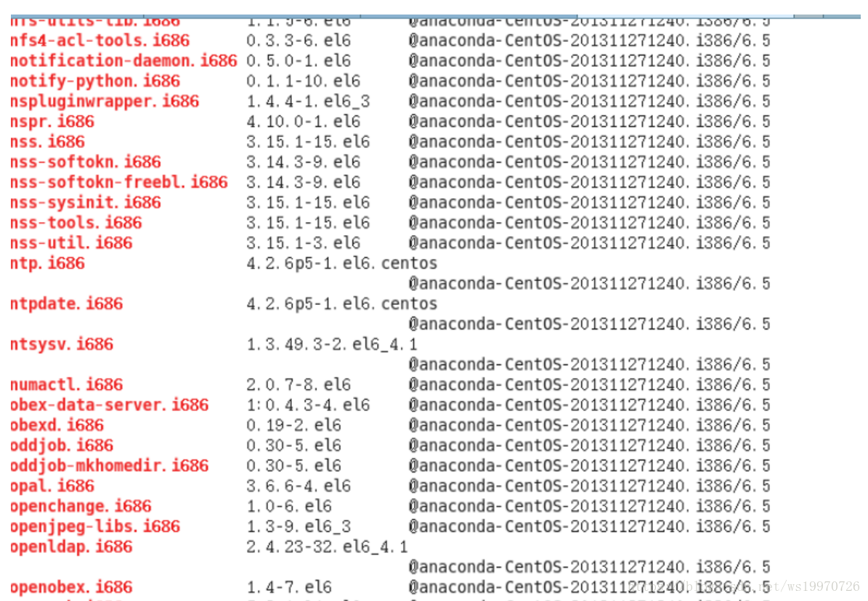The width and height of the screenshot is (868, 601).
Task: Select the package name nss.i686
Action: pos(48,142)
